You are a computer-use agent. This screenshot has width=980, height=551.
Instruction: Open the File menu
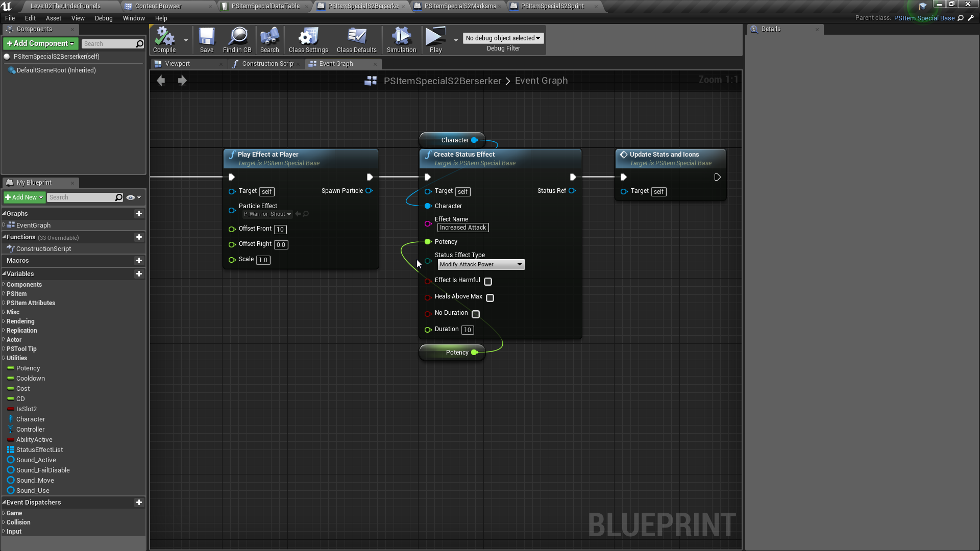(x=10, y=18)
